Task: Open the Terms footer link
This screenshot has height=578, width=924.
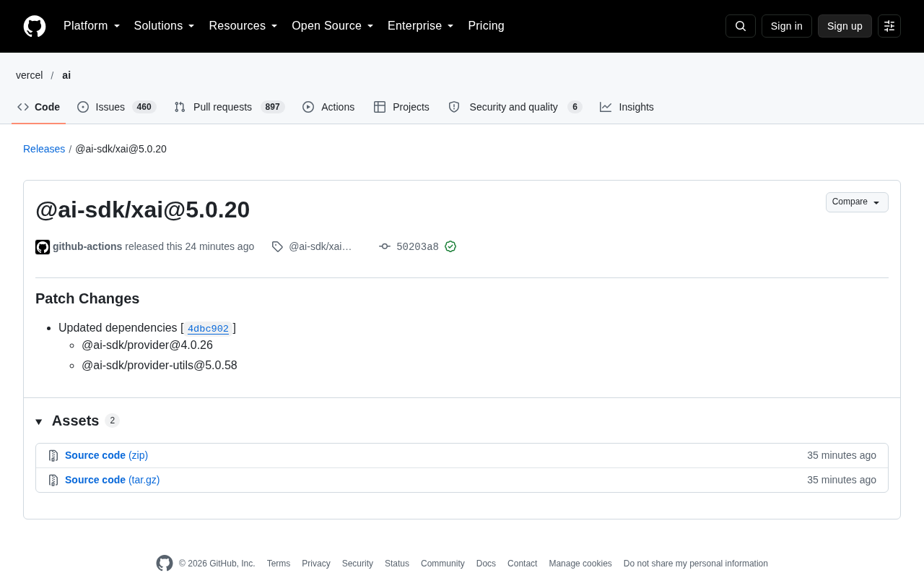Action: click(279, 564)
